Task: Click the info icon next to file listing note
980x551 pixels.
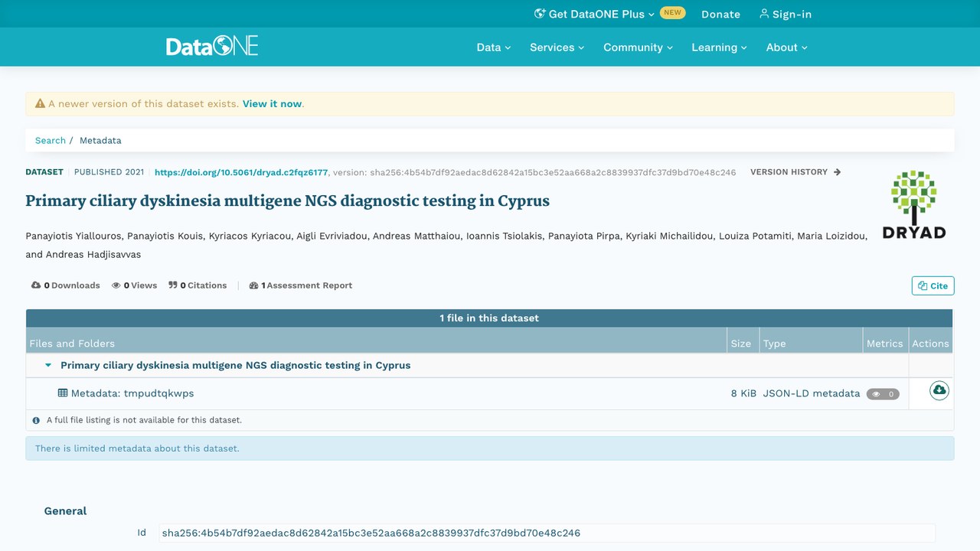Action: coord(36,420)
